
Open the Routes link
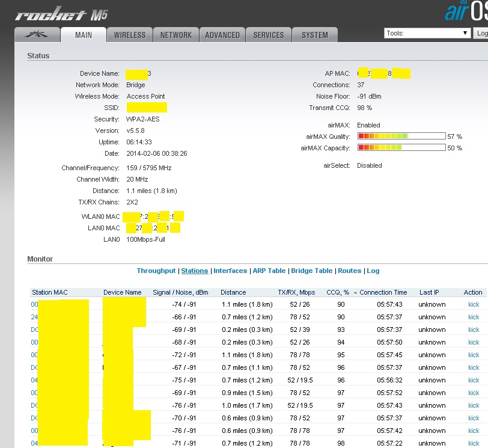tap(350, 271)
